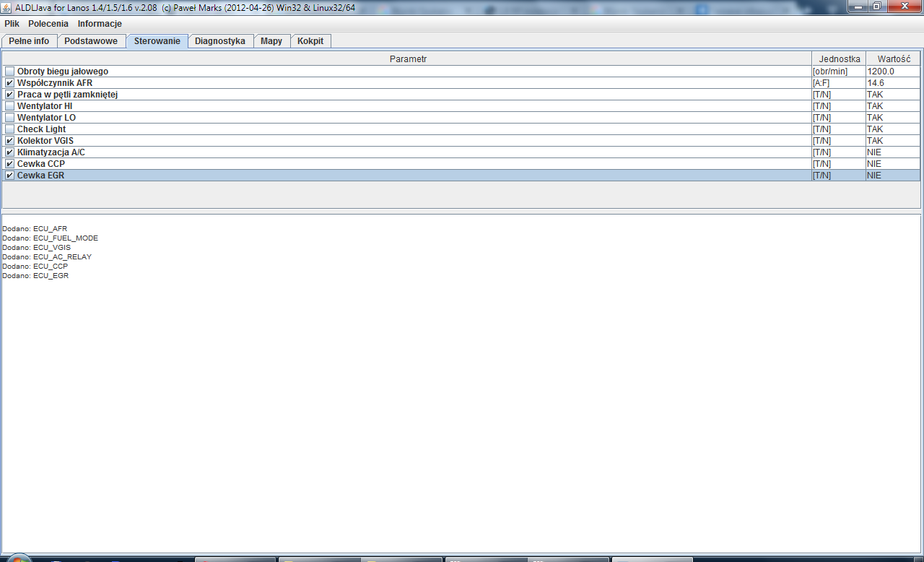Enable the Check Light checkbox
924x562 pixels.
tap(9, 129)
